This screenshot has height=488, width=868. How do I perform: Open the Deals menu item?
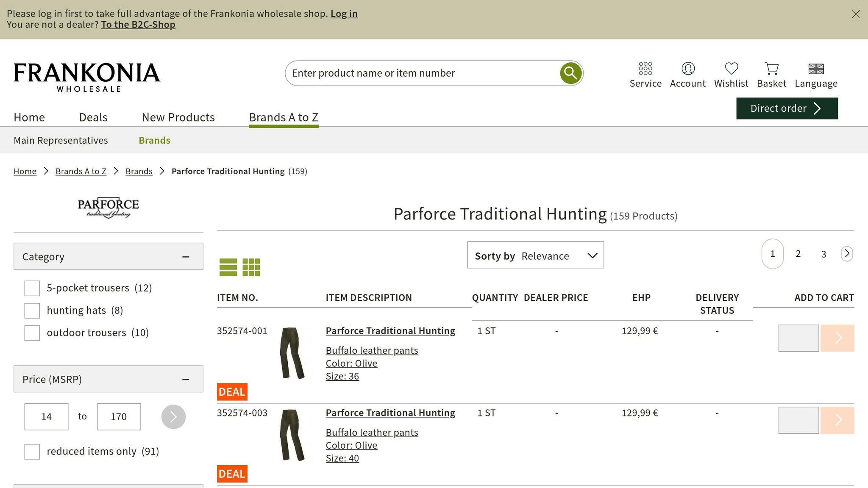93,117
